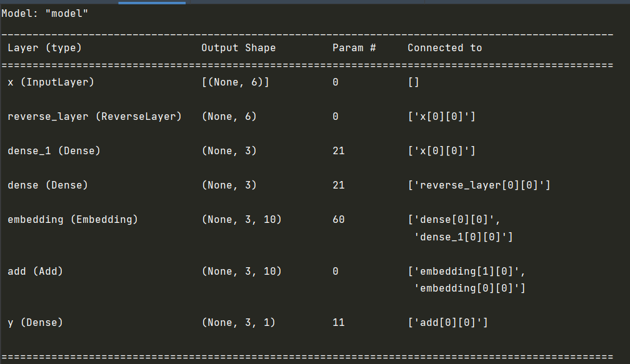The height and width of the screenshot is (364, 630).
Task: Click the 'Connected to' column header
Action: coord(444,48)
